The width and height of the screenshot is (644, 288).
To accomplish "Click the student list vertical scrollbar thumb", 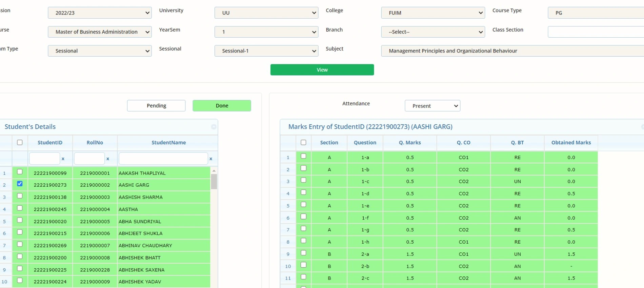I will tap(214, 181).
